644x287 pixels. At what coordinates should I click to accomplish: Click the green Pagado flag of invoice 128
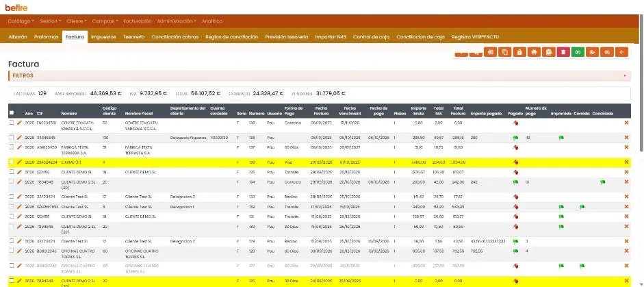click(x=515, y=251)
